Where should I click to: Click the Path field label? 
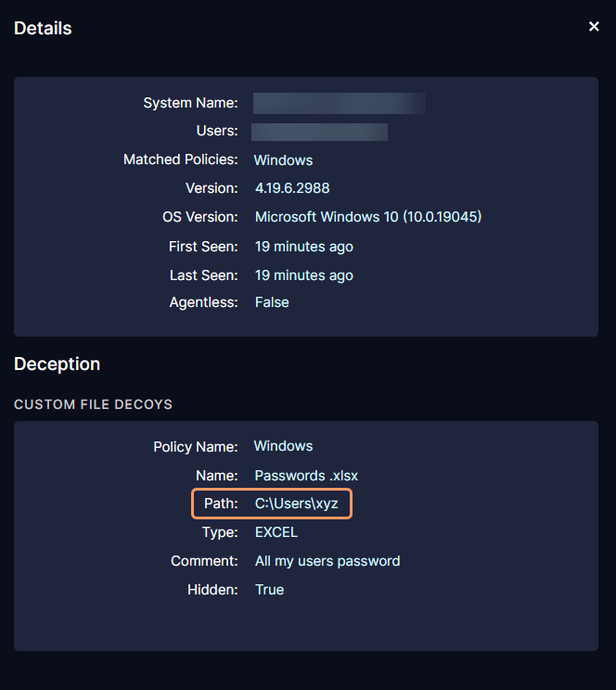[221, 505]
